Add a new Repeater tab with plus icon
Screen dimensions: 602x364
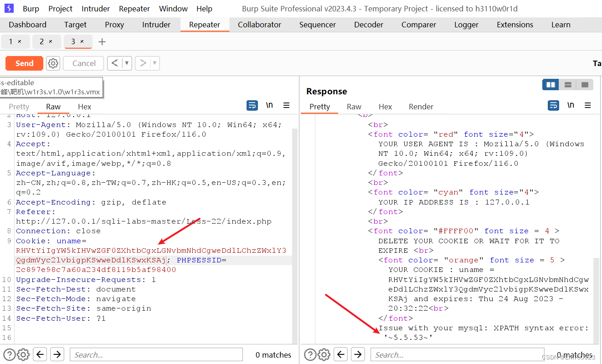tap(102, 42)
